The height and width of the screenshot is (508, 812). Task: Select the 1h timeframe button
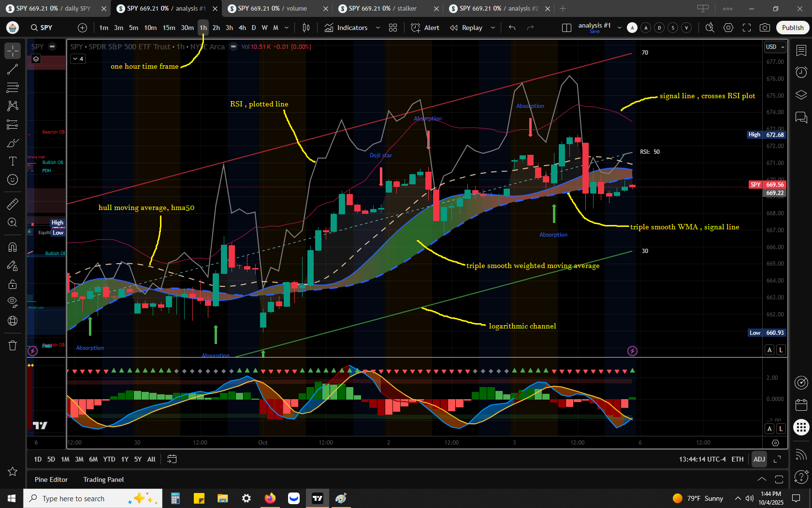coord(203,28)
